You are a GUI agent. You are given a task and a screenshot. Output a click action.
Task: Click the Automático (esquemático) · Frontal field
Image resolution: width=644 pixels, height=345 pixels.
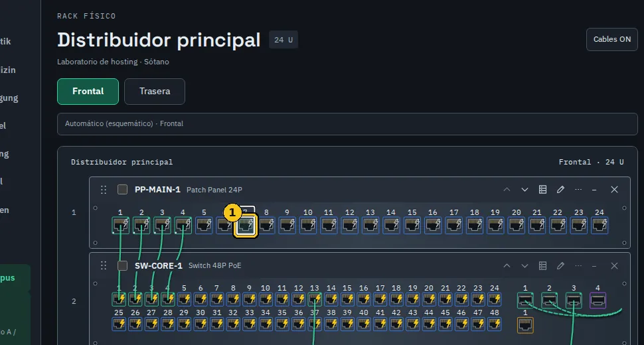[347, 124]
